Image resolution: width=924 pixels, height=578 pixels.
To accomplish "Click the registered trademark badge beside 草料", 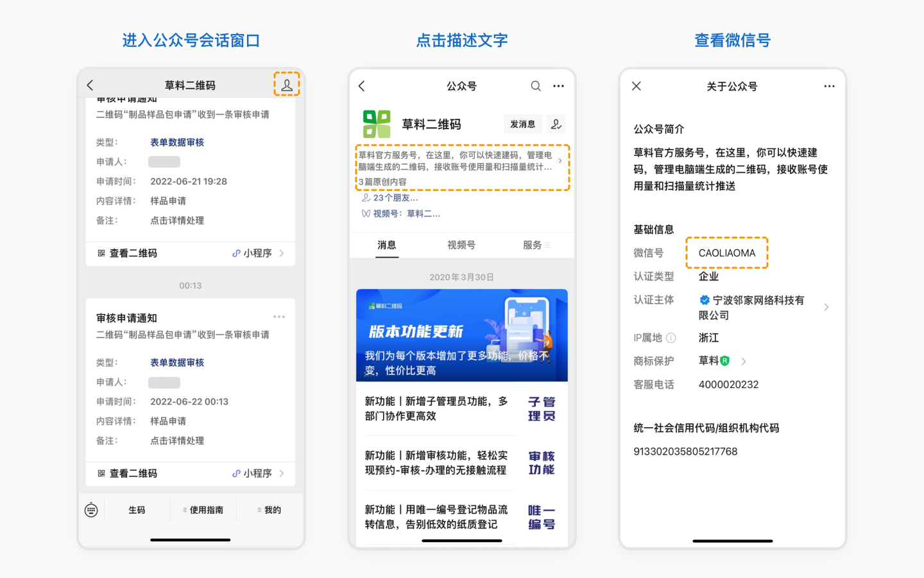I will coord(725,361).
